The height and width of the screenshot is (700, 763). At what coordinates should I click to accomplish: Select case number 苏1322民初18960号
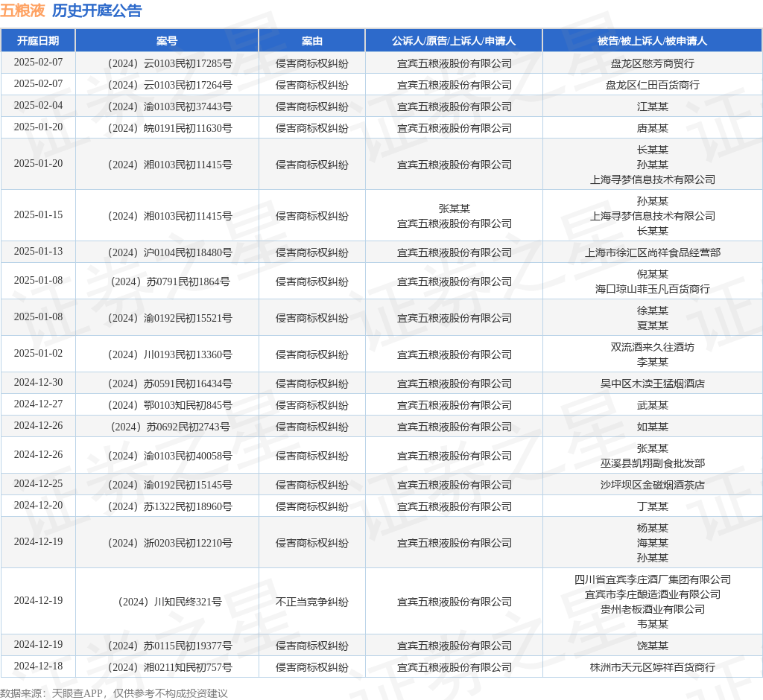coord(170,506)
